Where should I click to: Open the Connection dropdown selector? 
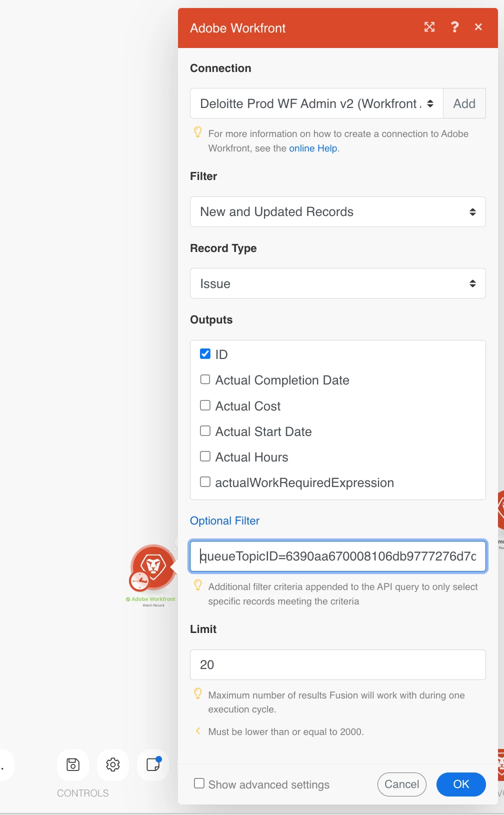316,103
